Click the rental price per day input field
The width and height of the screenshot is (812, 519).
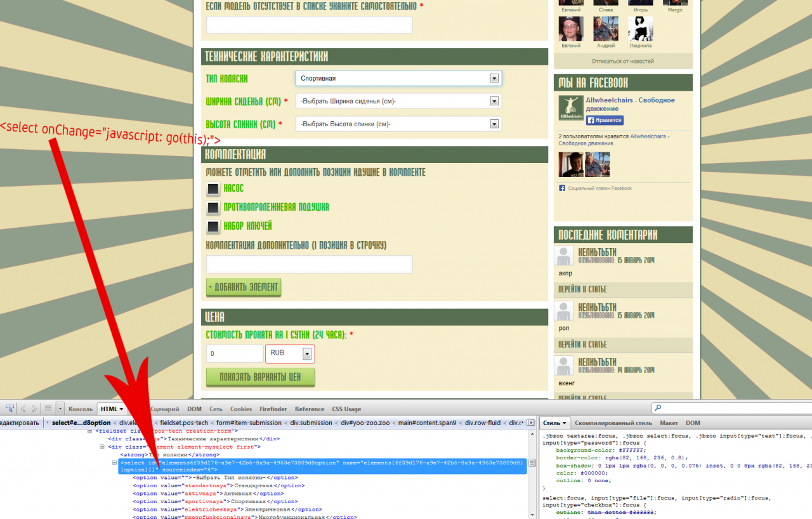pos(235,353)
